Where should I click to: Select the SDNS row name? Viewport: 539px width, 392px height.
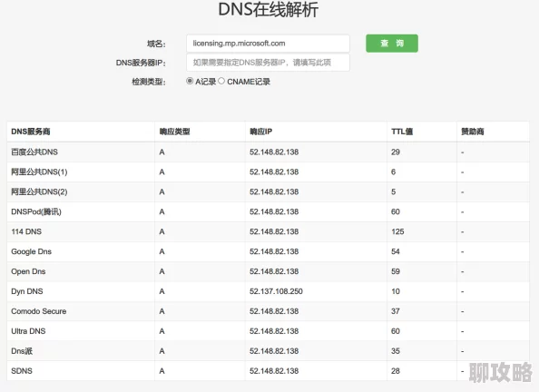tap(22, 371)
